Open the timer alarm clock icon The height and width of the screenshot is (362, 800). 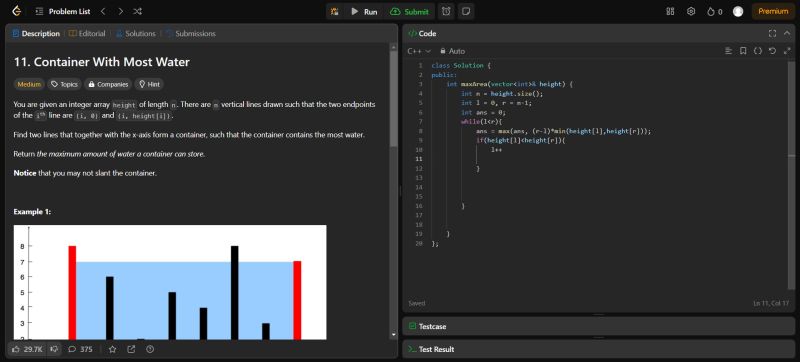(x=446, y=12)
